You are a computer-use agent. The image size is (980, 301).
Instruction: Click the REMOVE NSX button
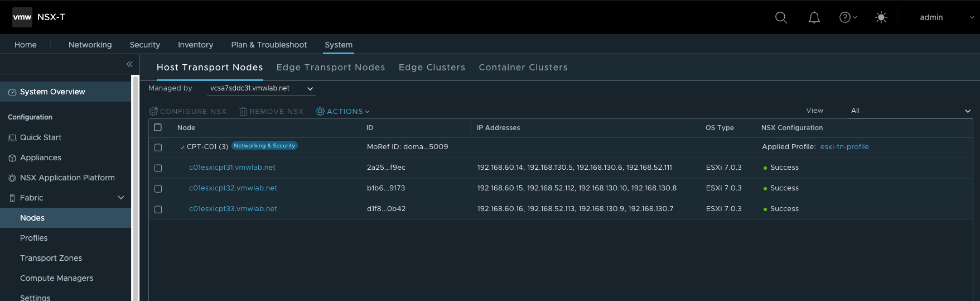point(272,112)
